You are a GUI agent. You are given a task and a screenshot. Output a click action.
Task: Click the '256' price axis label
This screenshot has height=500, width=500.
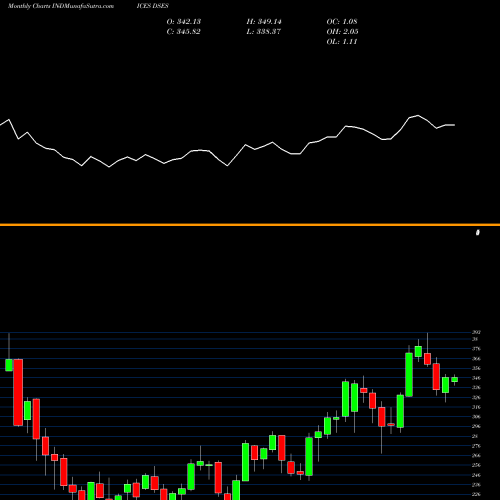point(476,465)
